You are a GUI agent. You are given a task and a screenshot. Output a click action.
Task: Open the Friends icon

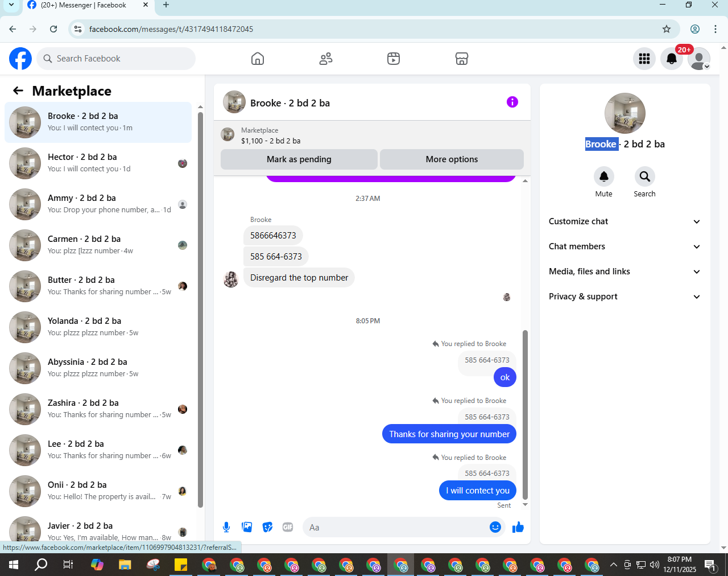point(326,59)
